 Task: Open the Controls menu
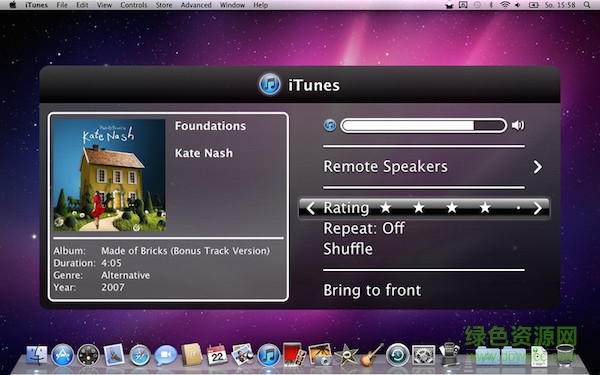(x=134, y=5)
